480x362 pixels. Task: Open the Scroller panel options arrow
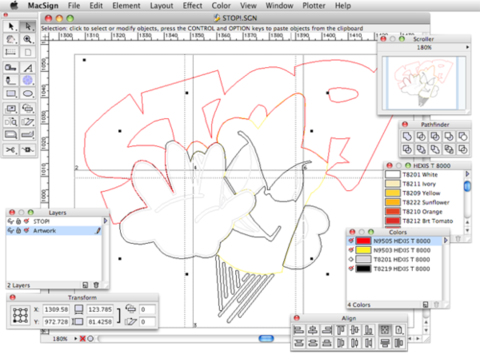tap(467, 47)
